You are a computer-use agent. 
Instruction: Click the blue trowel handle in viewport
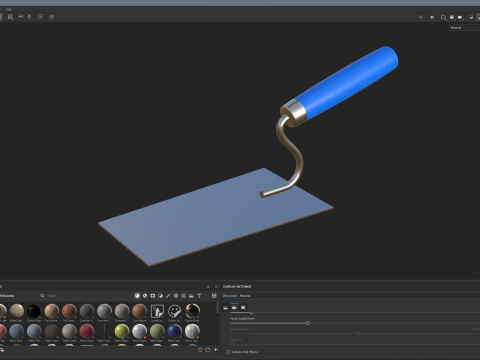pos(347,82)
